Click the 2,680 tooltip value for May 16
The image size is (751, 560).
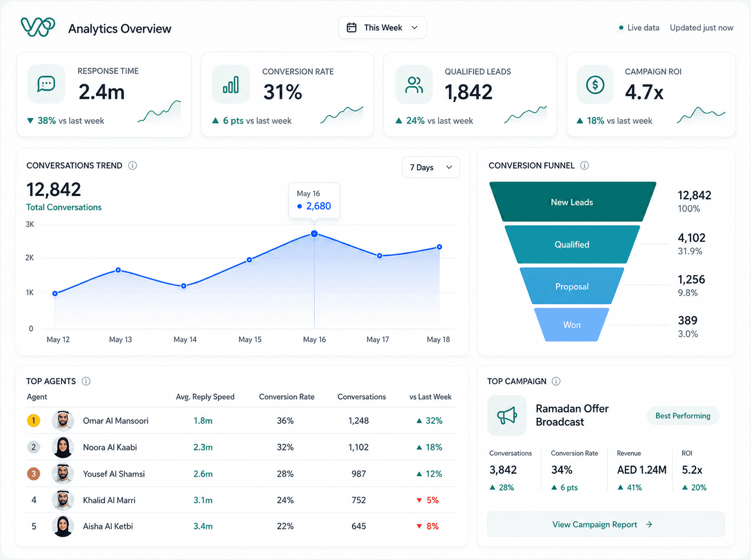pos(319,206)
